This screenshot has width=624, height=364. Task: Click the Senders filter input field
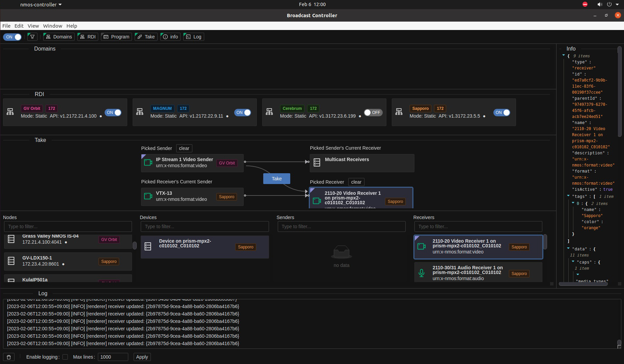(x=341, y=226)
